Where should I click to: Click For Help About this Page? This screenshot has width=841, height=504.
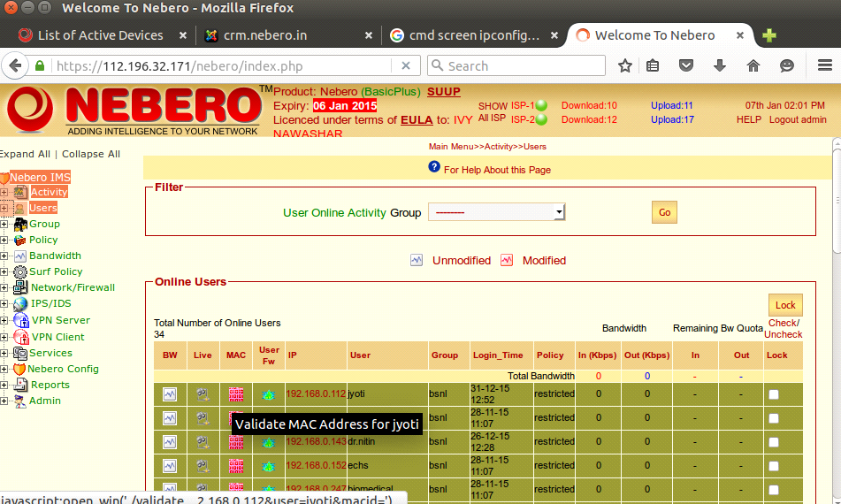[497, 170]
